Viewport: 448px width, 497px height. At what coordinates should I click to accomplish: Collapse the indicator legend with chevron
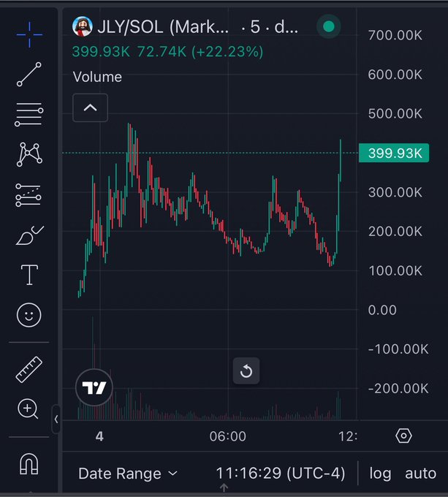[x=91, y=107]
